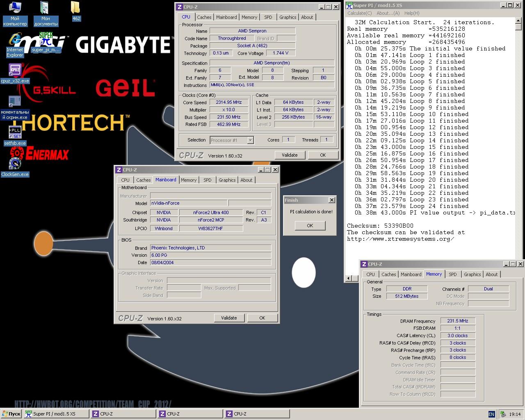
Task: Open Help(H) menu in Super PI
Action: click(x=412, y=13)
